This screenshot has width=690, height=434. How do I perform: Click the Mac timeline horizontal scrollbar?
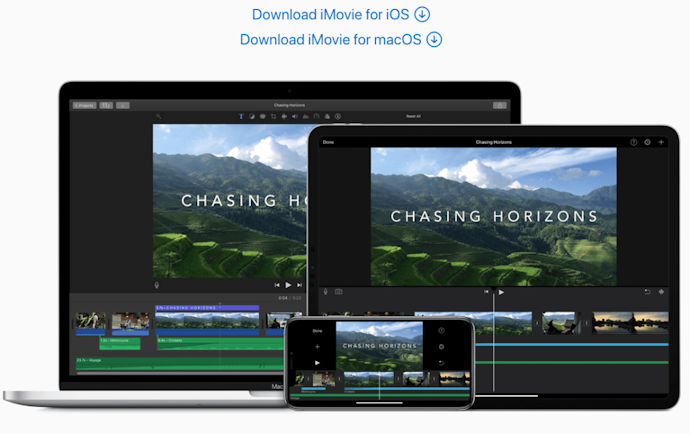(x=180, y=373)
